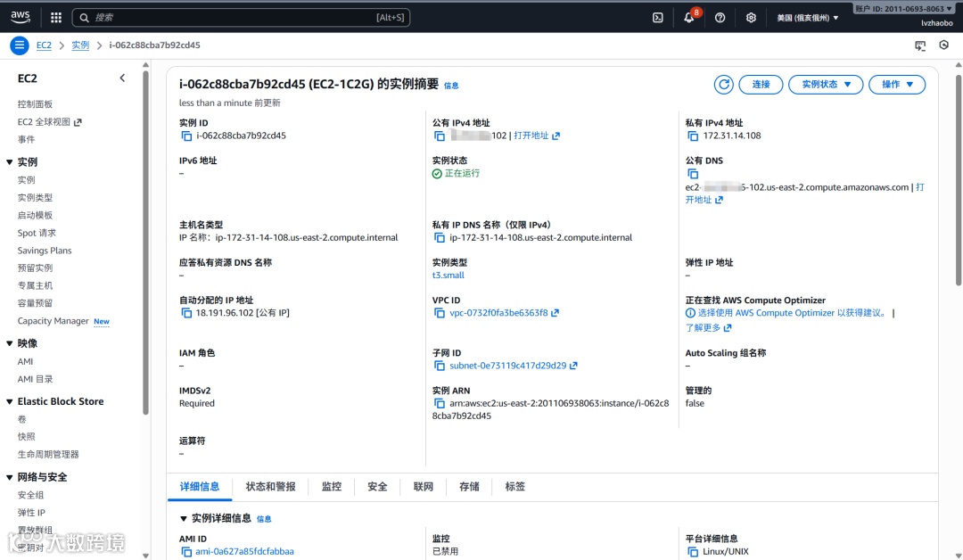This screenshot has width=963, height=560.
Task: Open 安全组 in the sidebar
Action: click(x=30, y=496)
